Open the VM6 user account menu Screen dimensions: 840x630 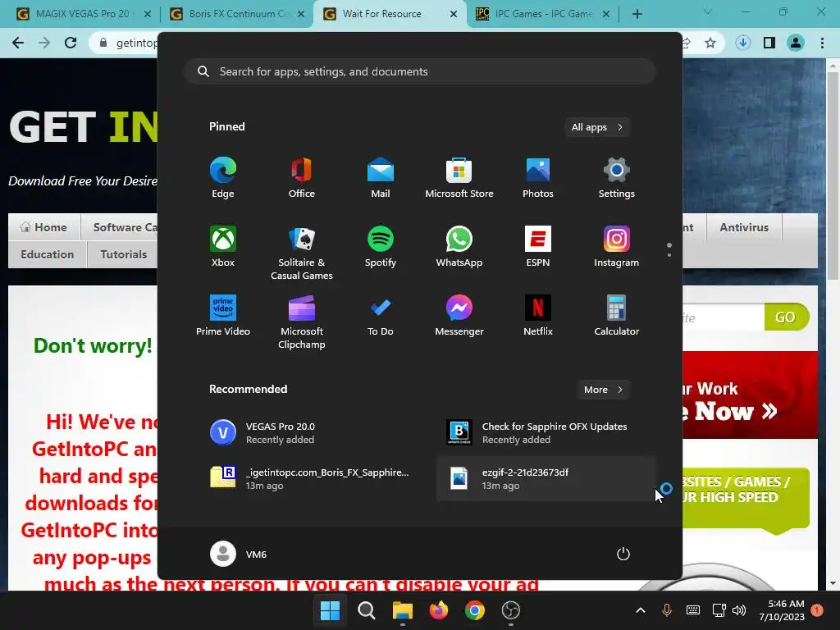239,554
